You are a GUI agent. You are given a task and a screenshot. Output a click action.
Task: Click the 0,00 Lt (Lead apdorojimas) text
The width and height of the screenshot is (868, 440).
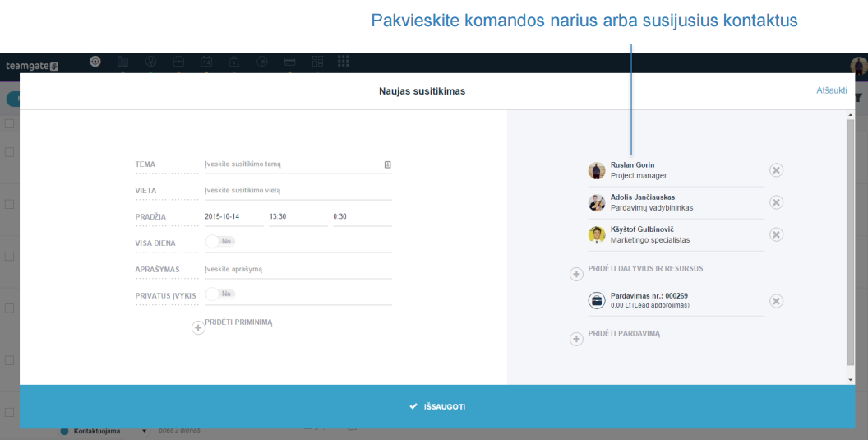[650, 305]
